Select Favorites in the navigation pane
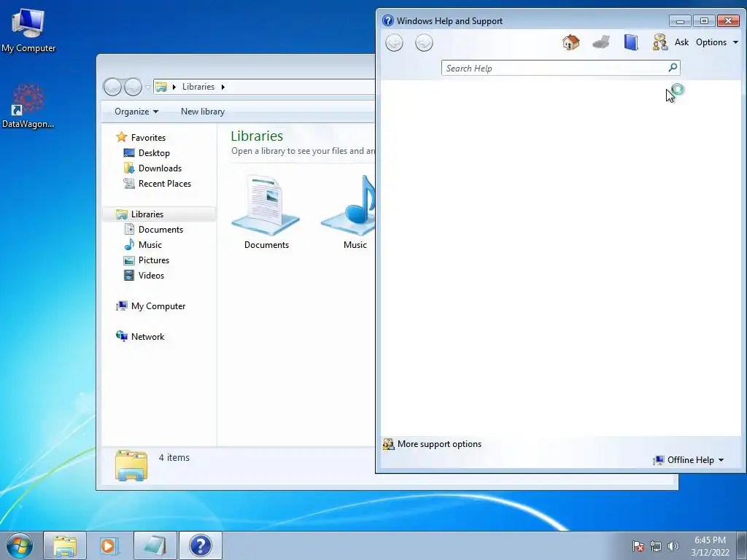The width and height of the screenshot is (747, 560). (x=148, y=138)
